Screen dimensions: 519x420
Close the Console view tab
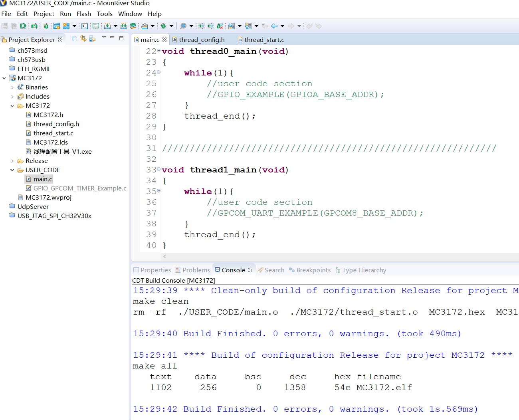click(250, 270)
